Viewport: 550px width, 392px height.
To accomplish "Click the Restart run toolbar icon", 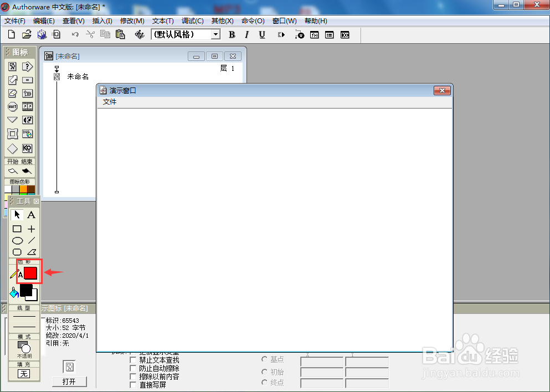I will click(281, 35).
